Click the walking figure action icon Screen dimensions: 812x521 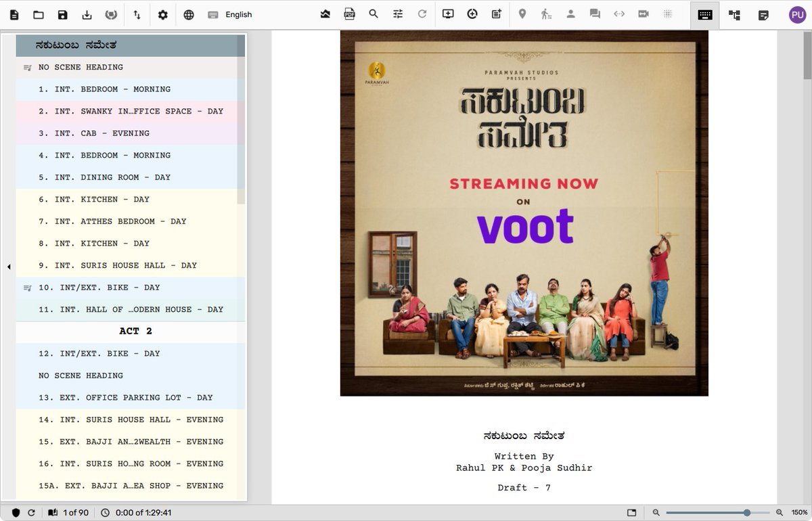pos(546,14)
